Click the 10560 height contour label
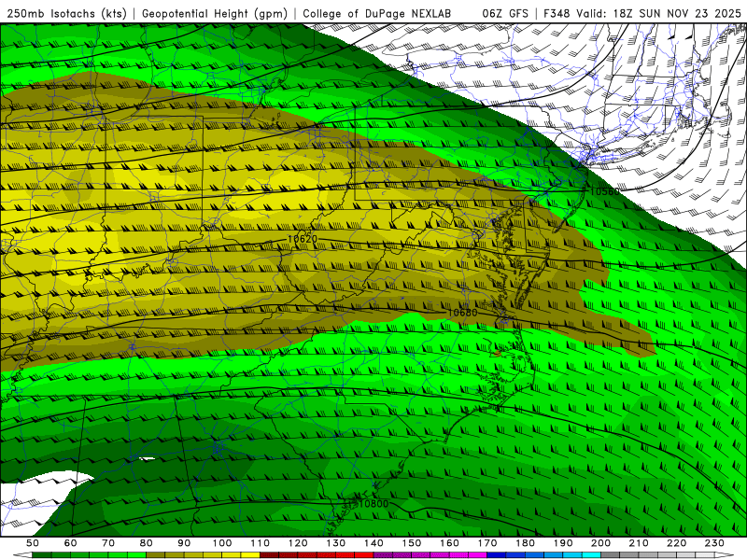Viewport: 747px width, 560px height. click(x=605, y=191)
